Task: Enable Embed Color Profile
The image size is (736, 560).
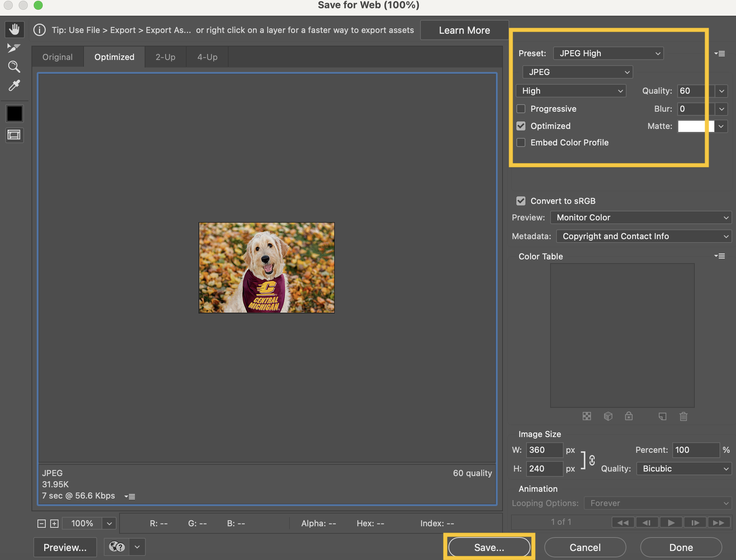Action: pyautogui.click(x=521, y=142)
